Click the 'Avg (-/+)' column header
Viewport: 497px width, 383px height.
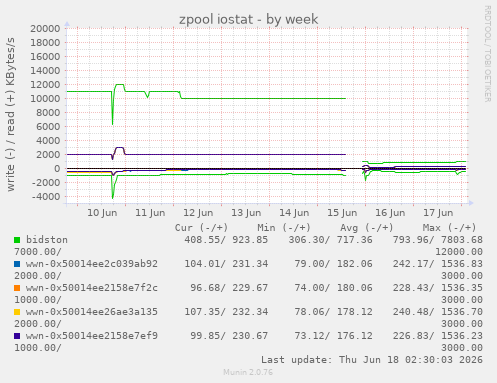(x=367, y=228)
